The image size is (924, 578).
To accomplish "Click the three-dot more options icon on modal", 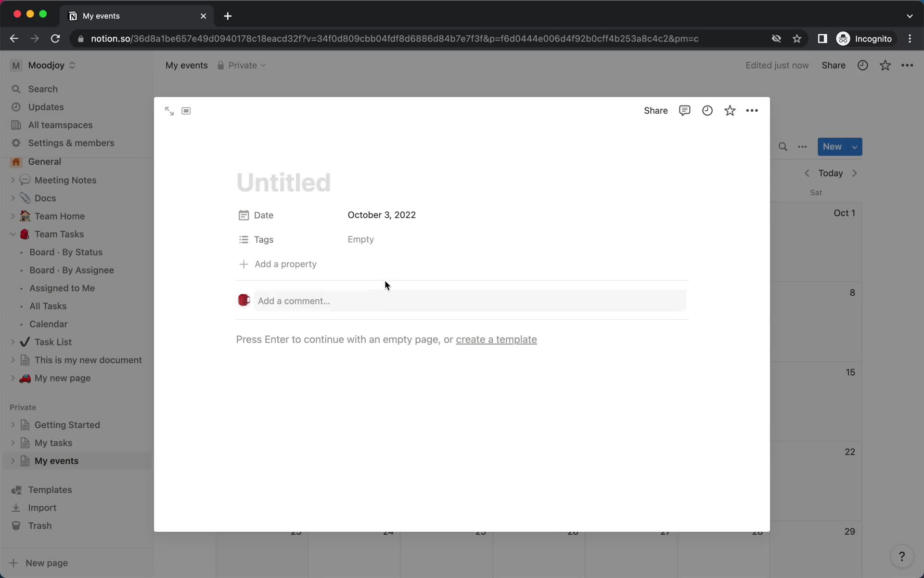I will click(x=752, y=110).
